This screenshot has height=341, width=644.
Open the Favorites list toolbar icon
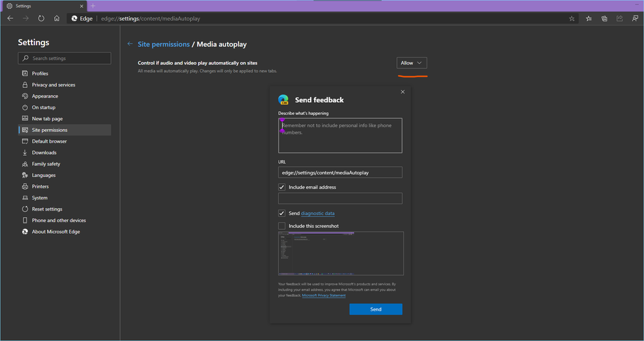[589, 19]
